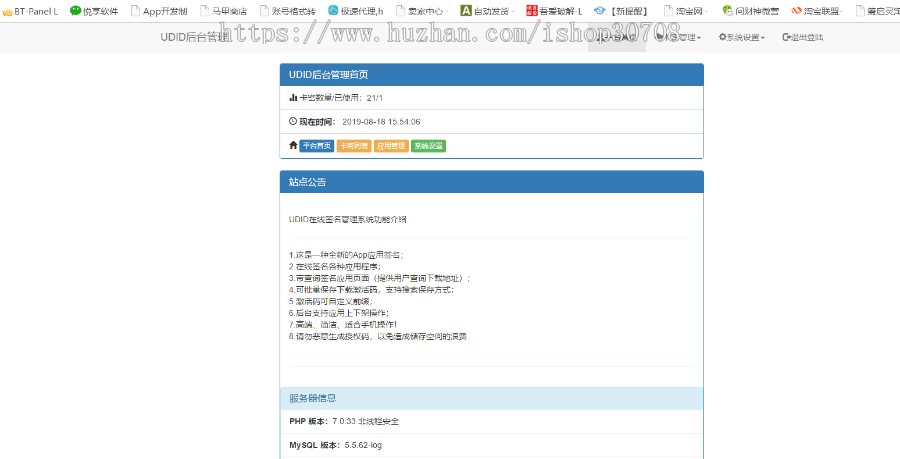Open the 自动发货 bookmark with green A icon
This screenshot has height=459, width=900.
point(487,11)
